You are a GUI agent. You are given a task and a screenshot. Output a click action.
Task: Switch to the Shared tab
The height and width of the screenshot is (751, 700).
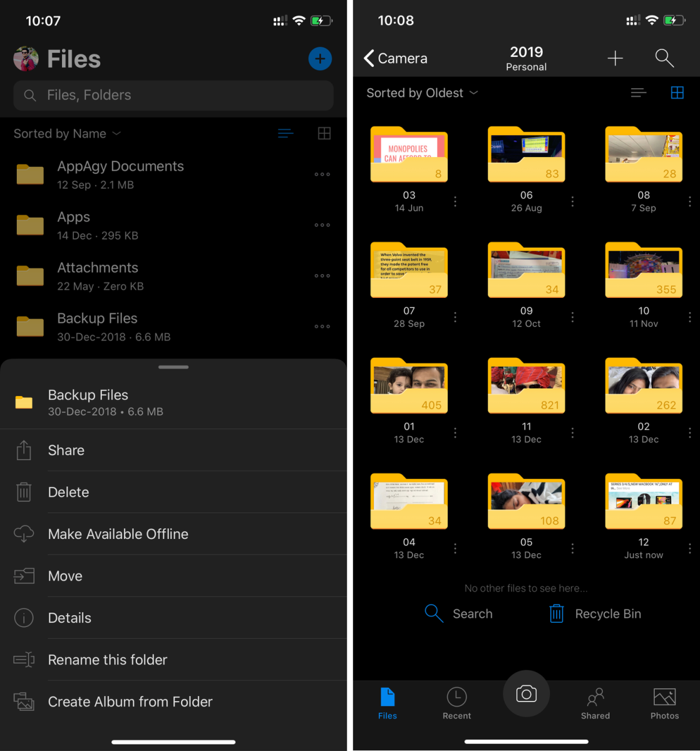[x=595, y=703]
